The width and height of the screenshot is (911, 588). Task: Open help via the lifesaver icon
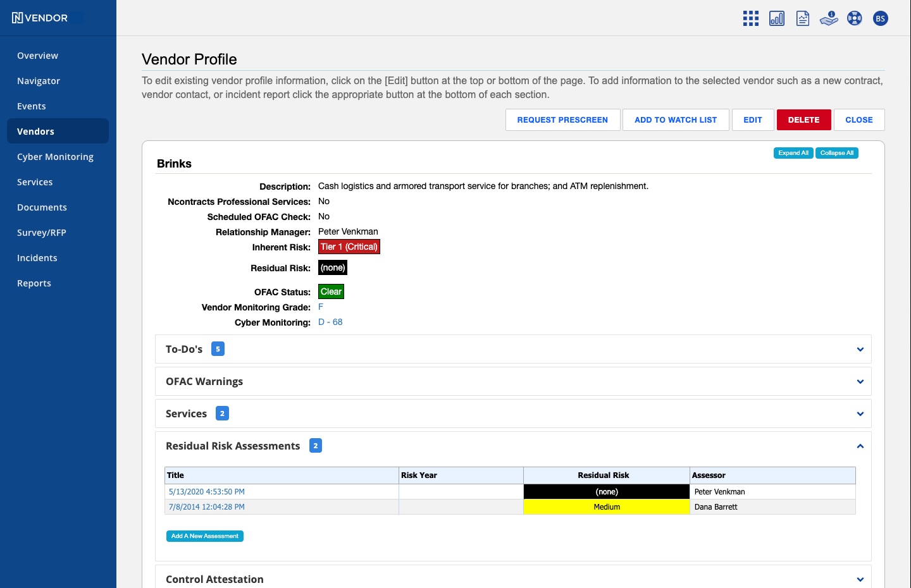tap(855, 18)
